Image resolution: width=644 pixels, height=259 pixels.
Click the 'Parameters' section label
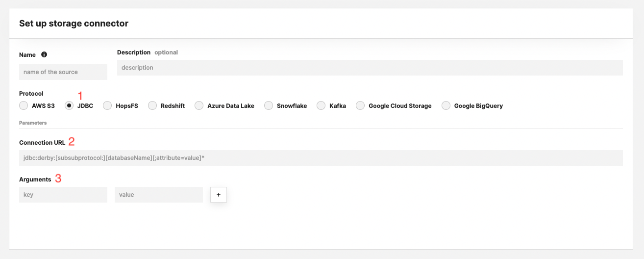(x=33, y=123)
